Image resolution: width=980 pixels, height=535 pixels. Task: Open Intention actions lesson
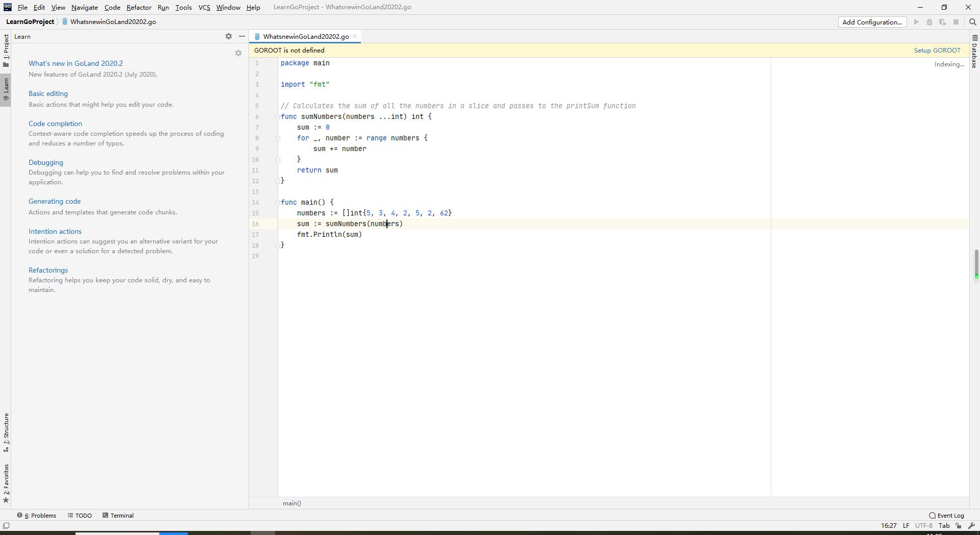point(55,231)
